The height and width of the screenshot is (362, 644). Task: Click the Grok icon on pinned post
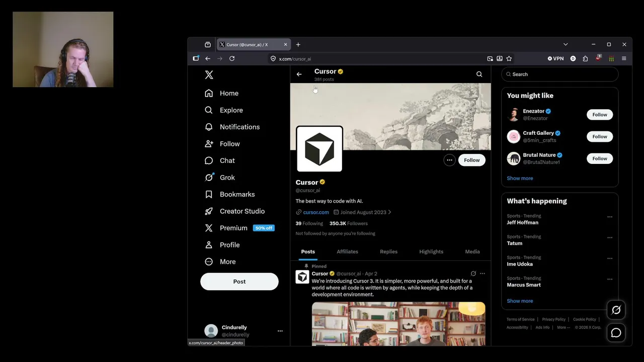[473, 274]
